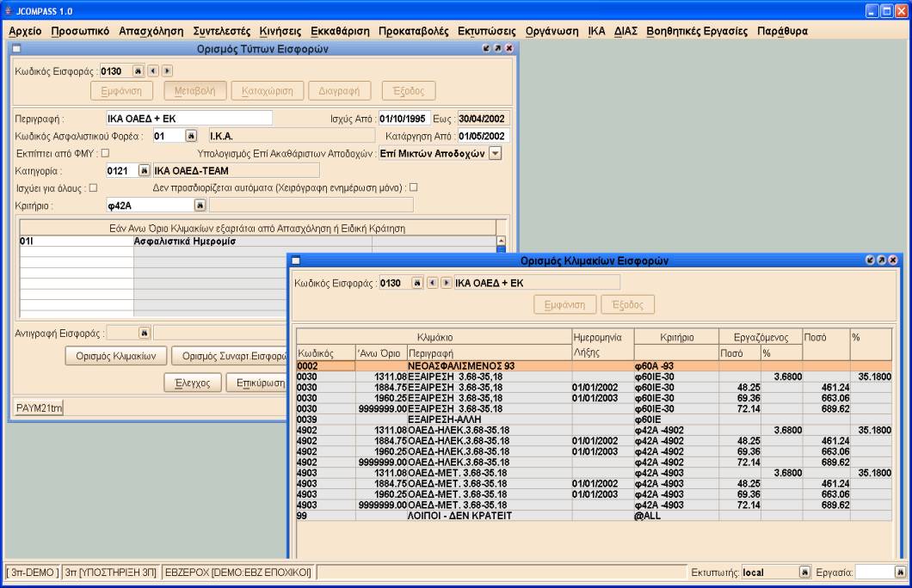The height and width of the screenshot is (588, 912).
Task: Expand Επί Μικτών Αποδοχών dropdown
Action: 495,153
